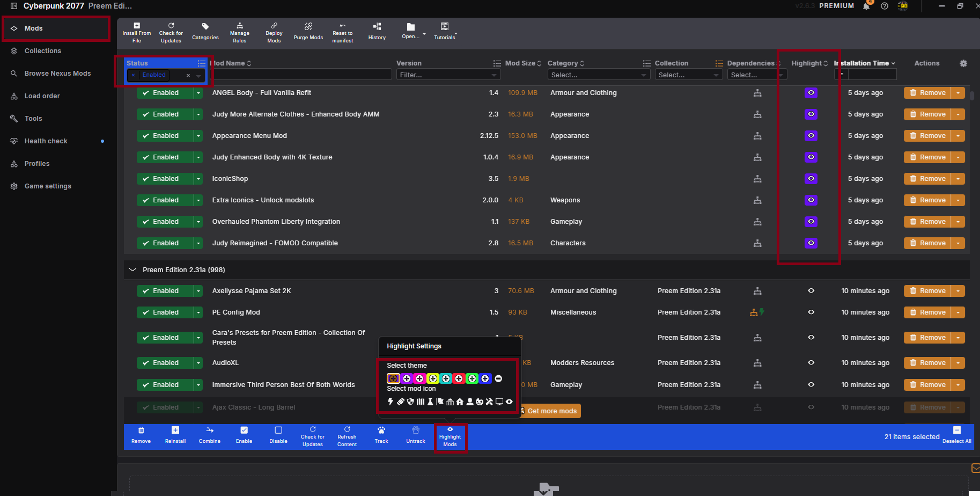Toggle highlight eye for Extra Iconics mod
Screen dimensions: 980x496
811,200
